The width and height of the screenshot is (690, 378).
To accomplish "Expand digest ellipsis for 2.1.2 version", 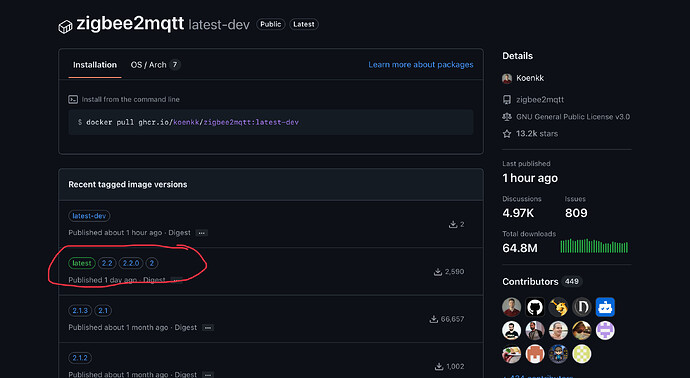I will [x=208, y=375].
